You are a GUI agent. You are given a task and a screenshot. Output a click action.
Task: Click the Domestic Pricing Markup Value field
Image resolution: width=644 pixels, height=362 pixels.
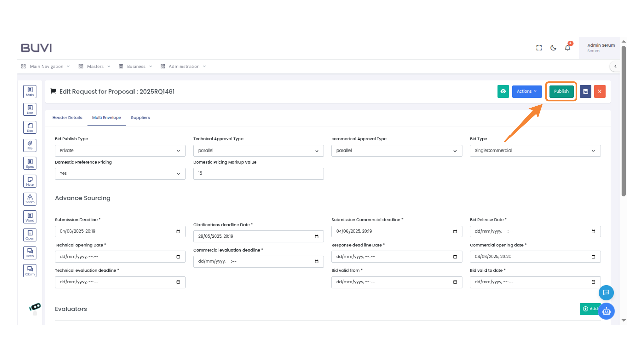pyautogui.click(x=258, y=174)
